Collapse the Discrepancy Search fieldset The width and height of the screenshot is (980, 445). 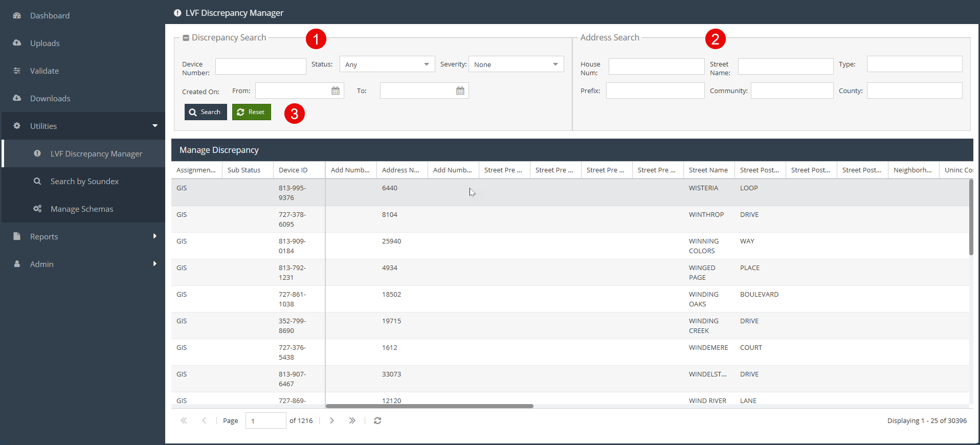tap(186, 38)
